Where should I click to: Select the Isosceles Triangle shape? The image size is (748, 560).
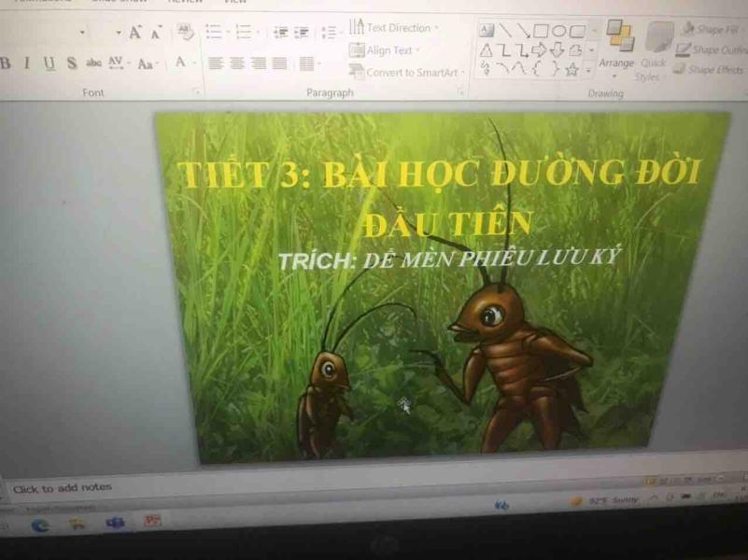[487, 50]
